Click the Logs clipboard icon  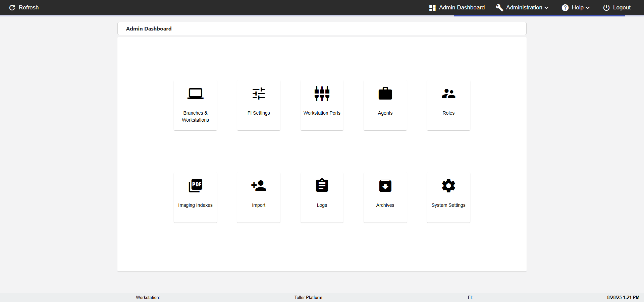[x=322, y=185]
